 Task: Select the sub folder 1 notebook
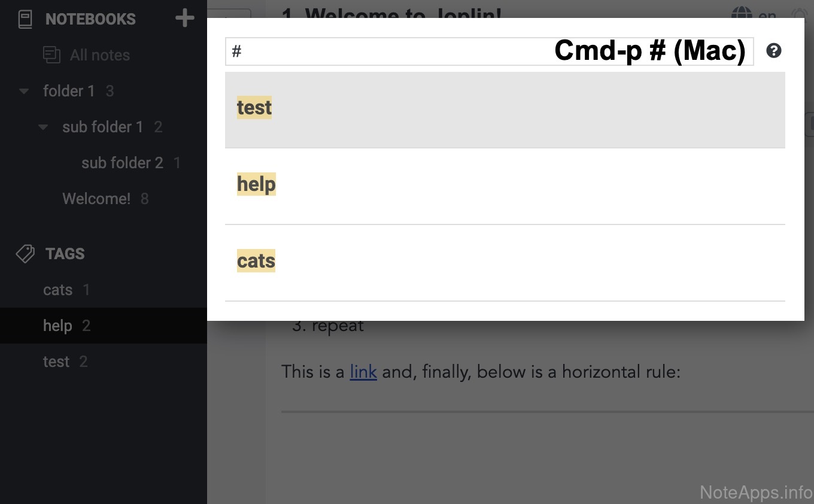102,127
